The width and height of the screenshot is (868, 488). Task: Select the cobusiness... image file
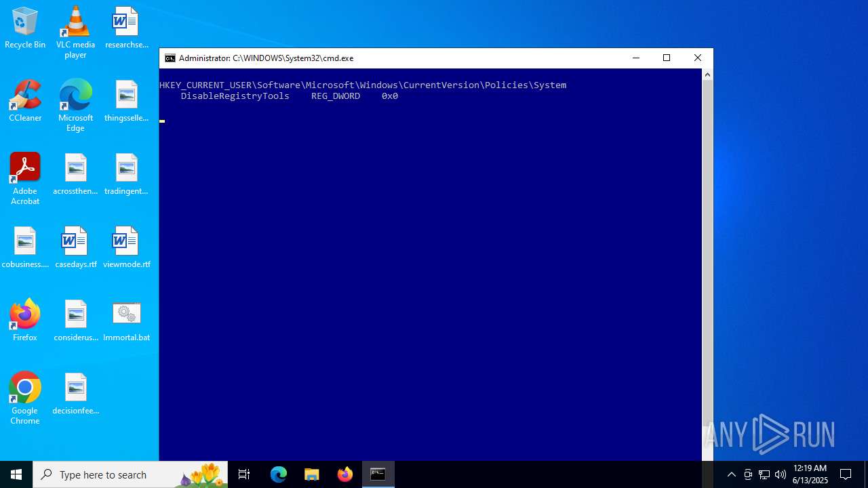coord(25,248)
